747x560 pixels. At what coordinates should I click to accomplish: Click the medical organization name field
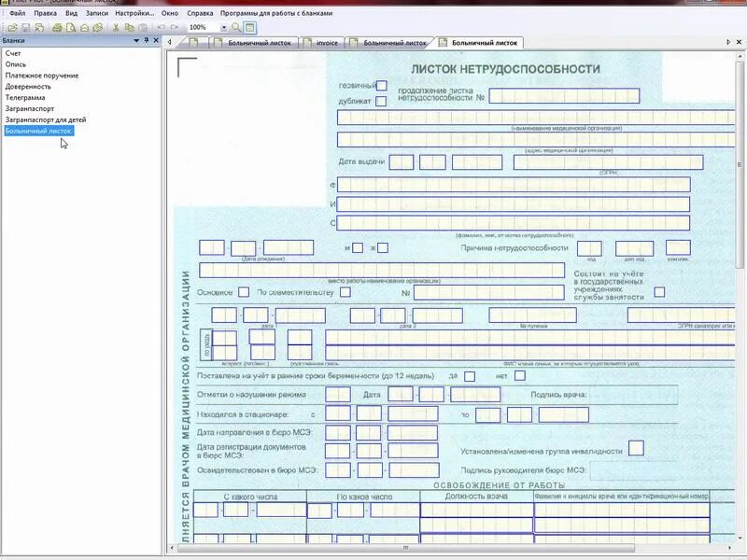pyautogui.click(x=536, y=118)
